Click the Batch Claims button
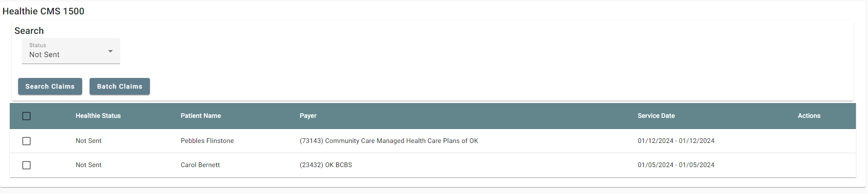This screenshot has height=194, width=868. pyautogui.click(x=119, y=86)
